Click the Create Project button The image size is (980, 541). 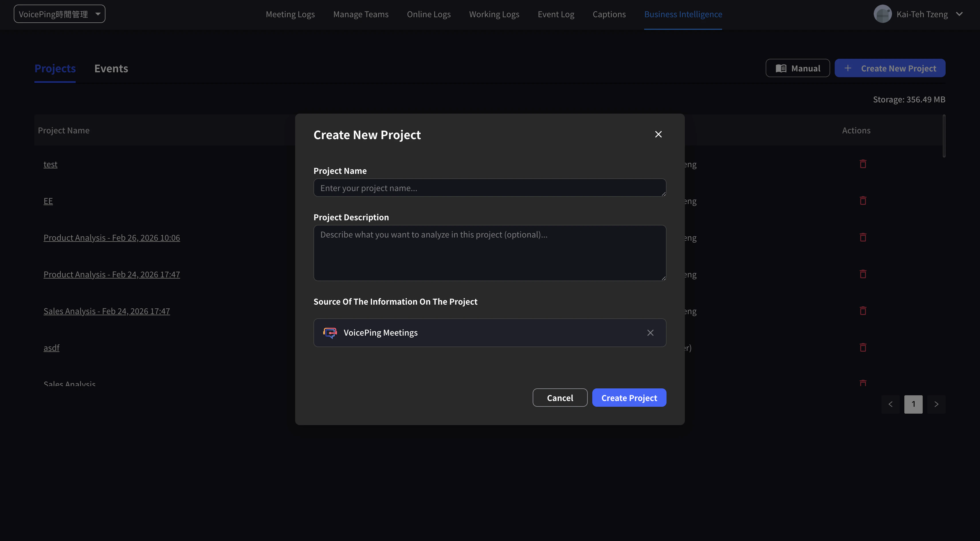[x=629, y=398]
